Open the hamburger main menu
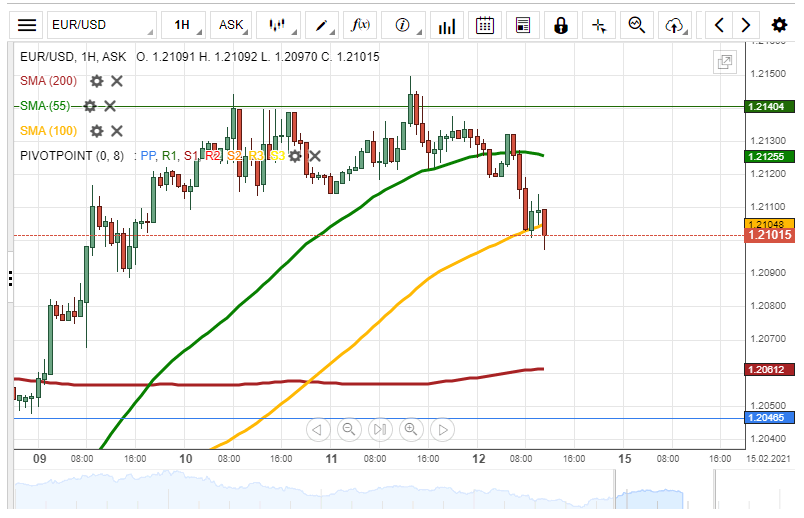This screenshot has width=804, height=518. point(28,25)
